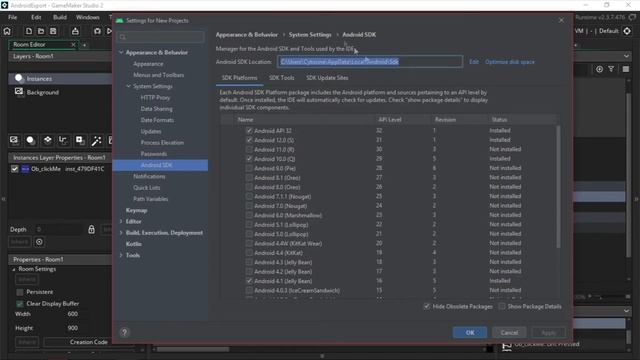
Task: Switch to SDK Update Sites tab
Action: tap(327, 78)
